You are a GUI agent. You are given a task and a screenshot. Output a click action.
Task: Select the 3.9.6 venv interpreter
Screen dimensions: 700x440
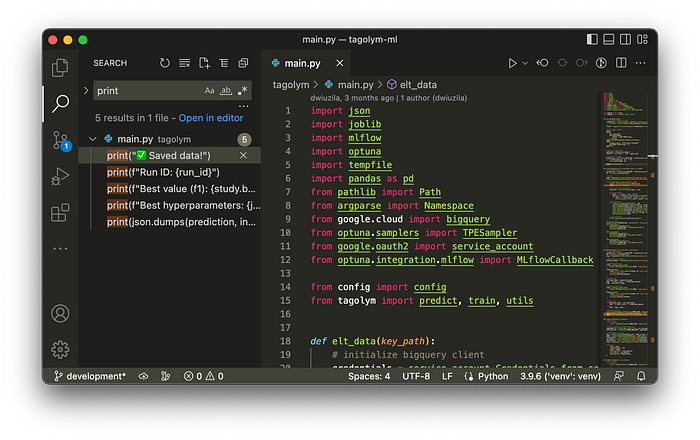(x=560, y=376)
